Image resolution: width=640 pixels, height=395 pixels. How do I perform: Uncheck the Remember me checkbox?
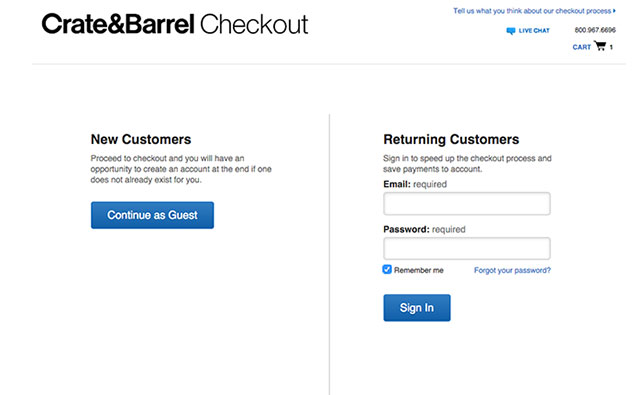click(x=387, y=269)
